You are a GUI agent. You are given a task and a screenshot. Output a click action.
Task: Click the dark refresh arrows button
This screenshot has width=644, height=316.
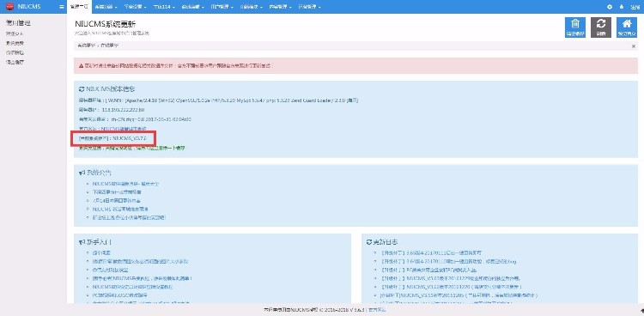coord(601,27)
